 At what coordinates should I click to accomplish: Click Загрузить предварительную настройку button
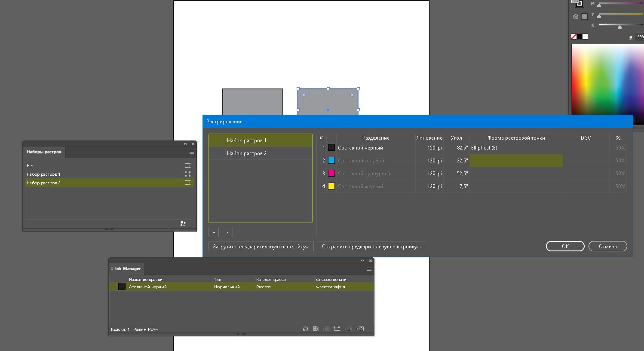coord(261,247)
